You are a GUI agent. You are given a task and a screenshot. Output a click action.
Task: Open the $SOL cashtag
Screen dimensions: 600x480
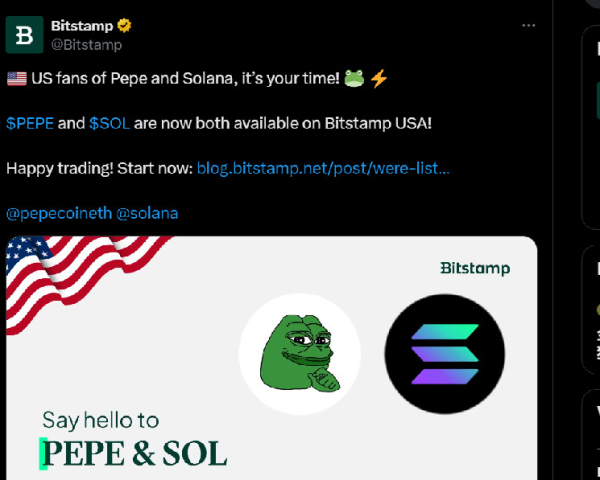tap(108, 123)
